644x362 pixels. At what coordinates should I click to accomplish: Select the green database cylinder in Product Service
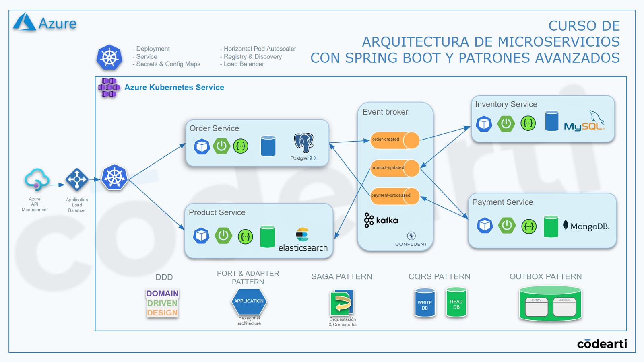coord(267,237)
